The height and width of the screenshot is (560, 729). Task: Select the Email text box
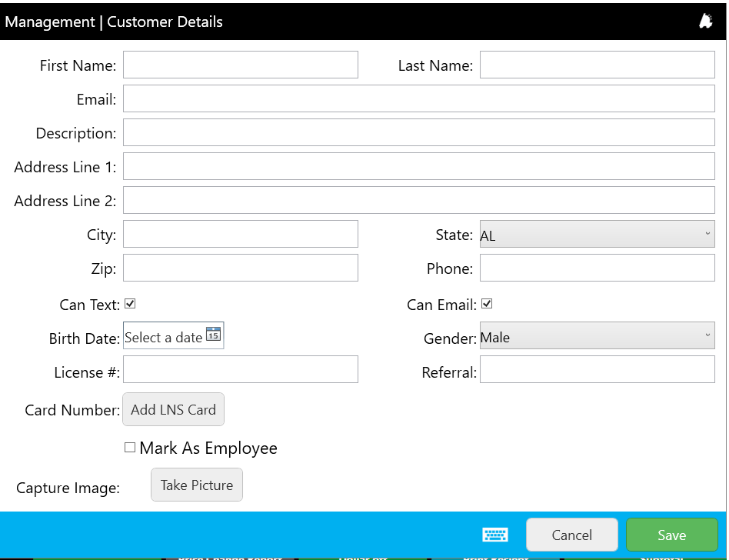point(418,98)
